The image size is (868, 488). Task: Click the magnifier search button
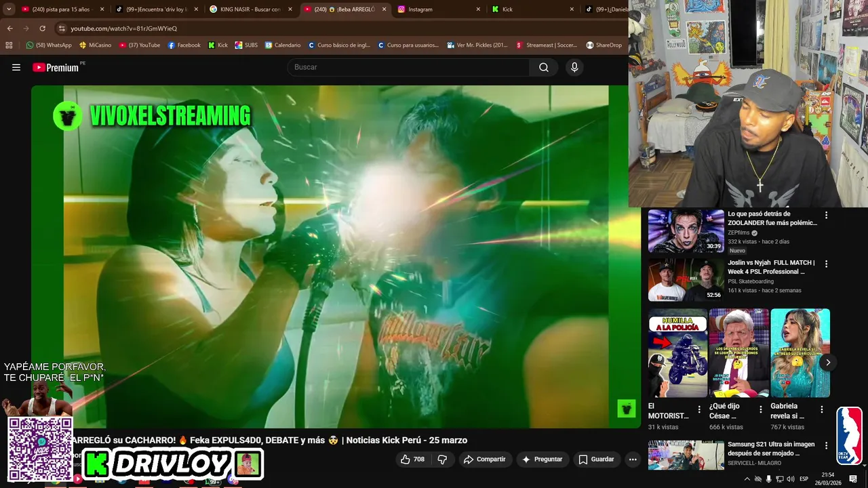click(544, 67)
